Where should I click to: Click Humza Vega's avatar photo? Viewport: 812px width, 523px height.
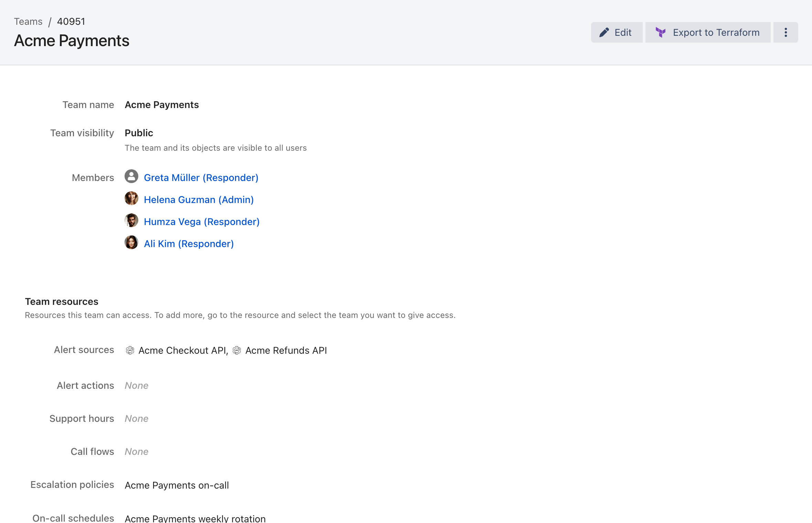click(x=131, y=220)
